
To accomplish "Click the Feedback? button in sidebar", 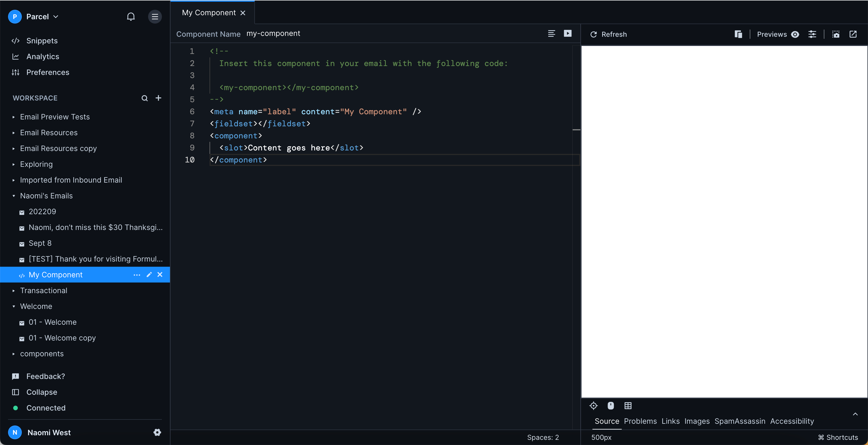I will coord(45,376).
